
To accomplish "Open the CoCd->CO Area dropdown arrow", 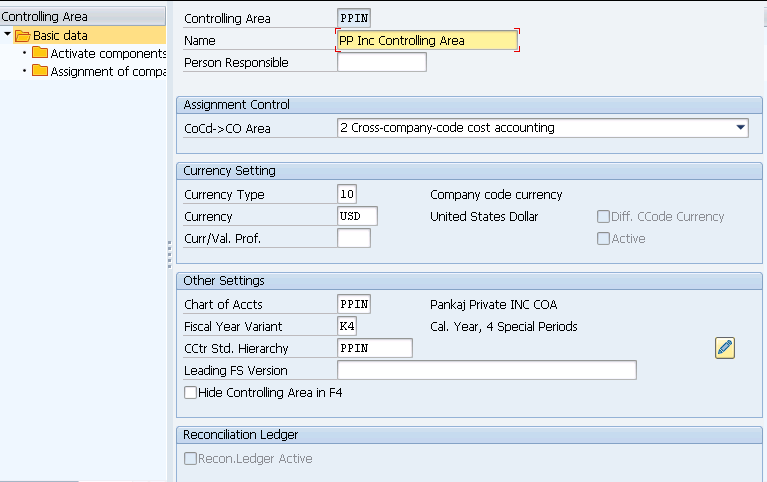I will [x=741, y=128].
